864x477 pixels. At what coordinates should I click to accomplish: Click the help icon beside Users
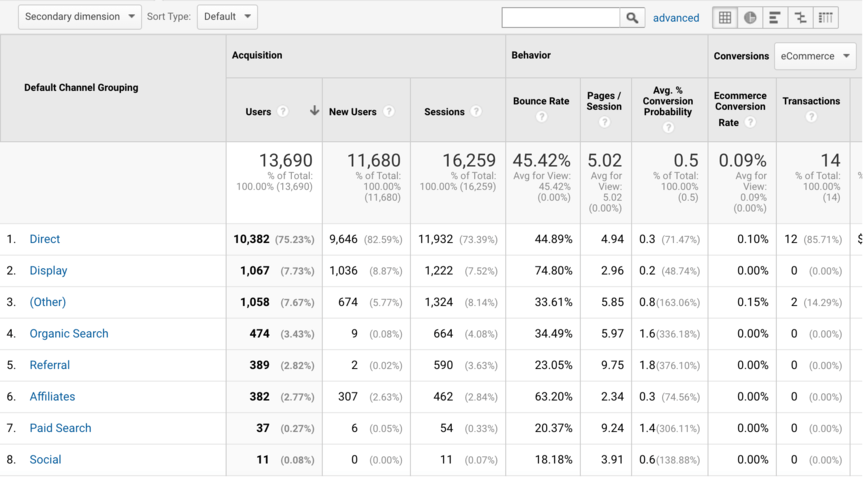click(283, 112)
